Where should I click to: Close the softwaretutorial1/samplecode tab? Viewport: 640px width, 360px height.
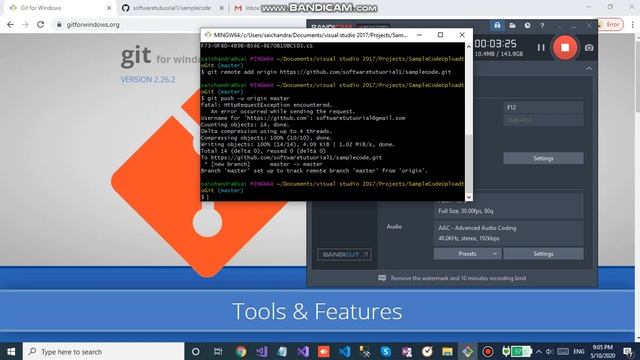(222, 8)
